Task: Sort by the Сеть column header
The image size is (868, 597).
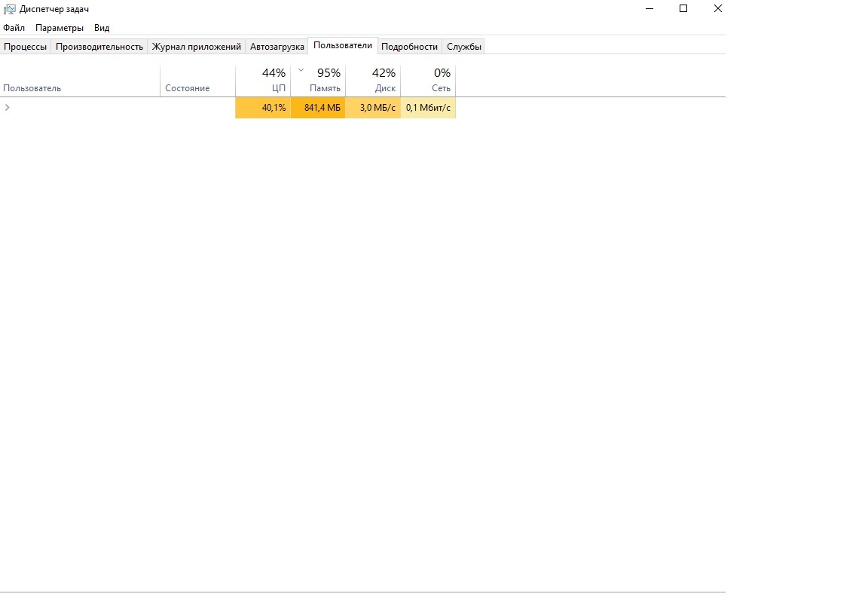Action: [428, 81]
